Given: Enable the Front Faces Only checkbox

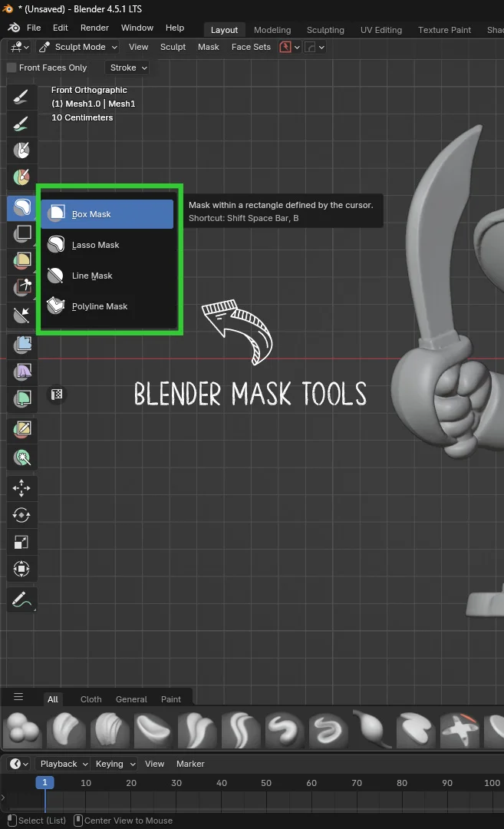Looking at the screenshot, I should (12, 68).
